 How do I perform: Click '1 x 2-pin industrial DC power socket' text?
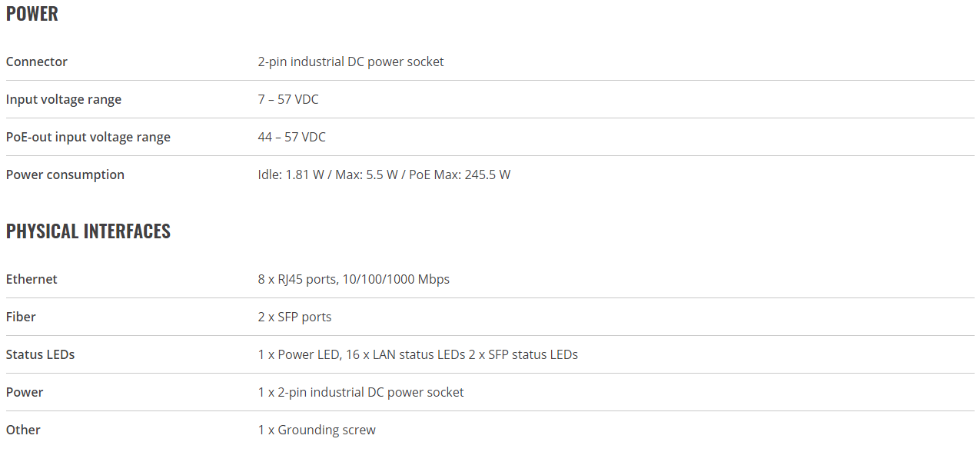pos(361,392)
